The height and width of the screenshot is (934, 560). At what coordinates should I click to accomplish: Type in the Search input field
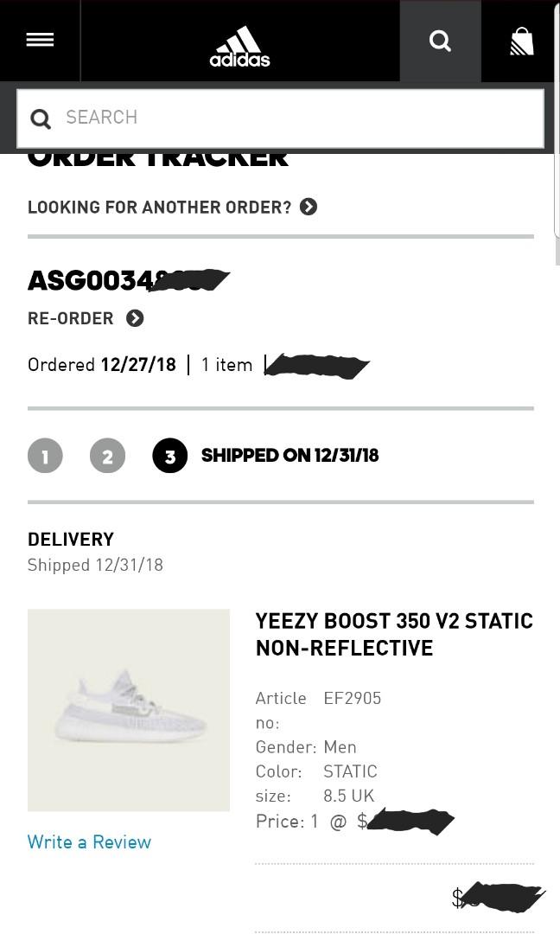tap(294, 118)
